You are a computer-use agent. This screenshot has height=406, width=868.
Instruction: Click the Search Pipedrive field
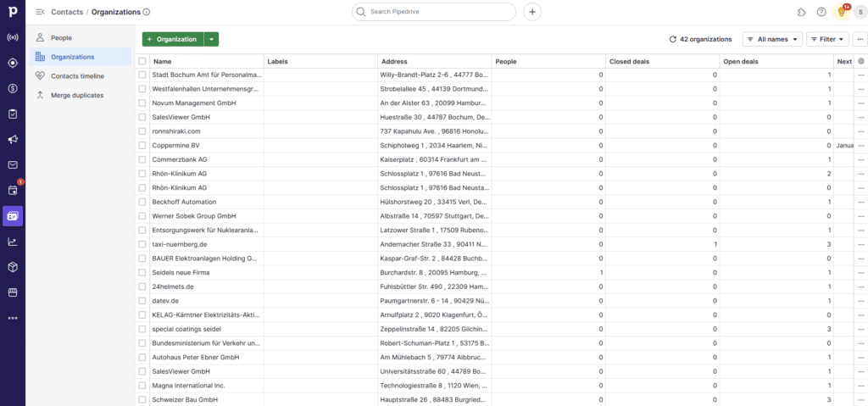click(434, 12)
